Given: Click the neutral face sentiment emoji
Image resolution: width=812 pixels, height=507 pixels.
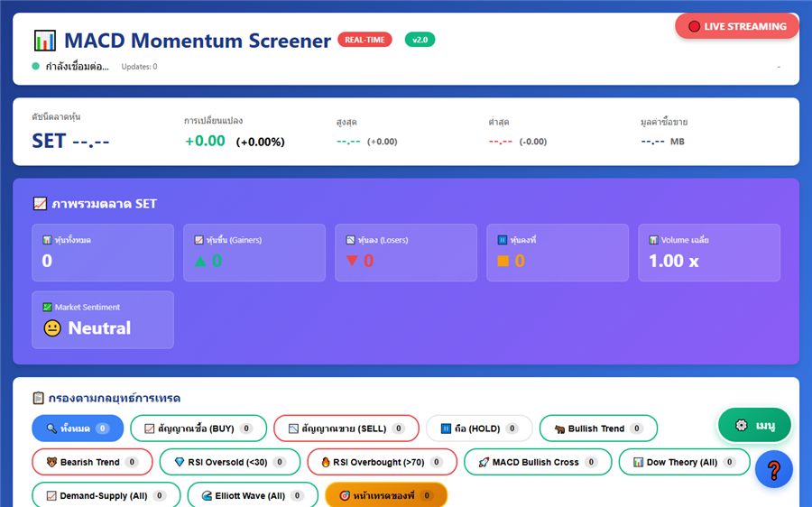Looking at the screenshot, I should tap(52, 327).
